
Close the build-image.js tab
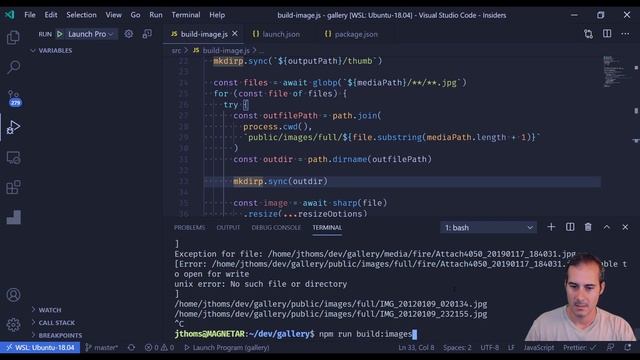[235, 34]
